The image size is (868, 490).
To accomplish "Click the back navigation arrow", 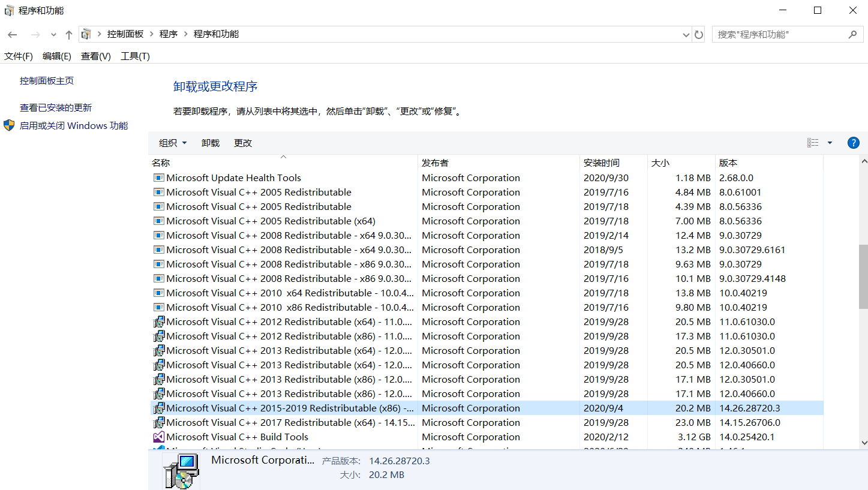I will click(x=12, y=34).
